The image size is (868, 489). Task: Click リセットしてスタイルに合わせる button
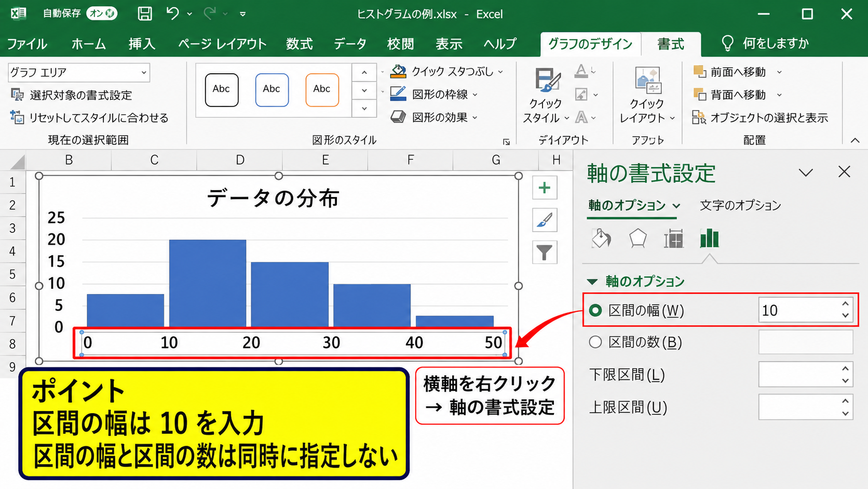(89, 117)
